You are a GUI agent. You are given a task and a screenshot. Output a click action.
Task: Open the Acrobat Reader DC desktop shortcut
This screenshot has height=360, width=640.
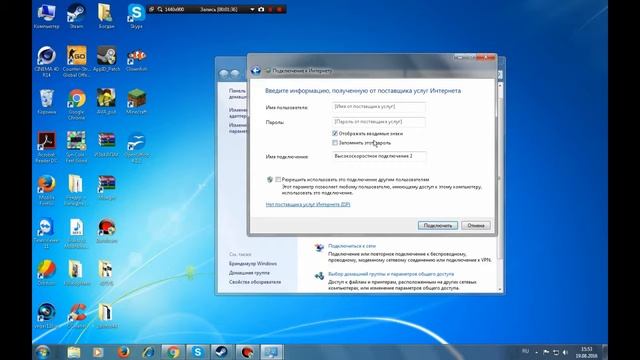point(47,147)
